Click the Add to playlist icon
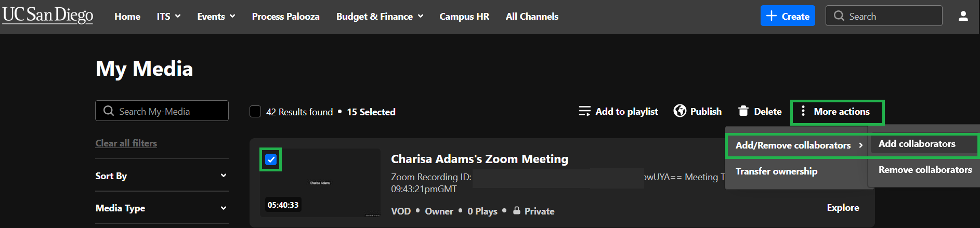Image resolution: width=980 pixels, height=228 pixels. pos(584,111)
